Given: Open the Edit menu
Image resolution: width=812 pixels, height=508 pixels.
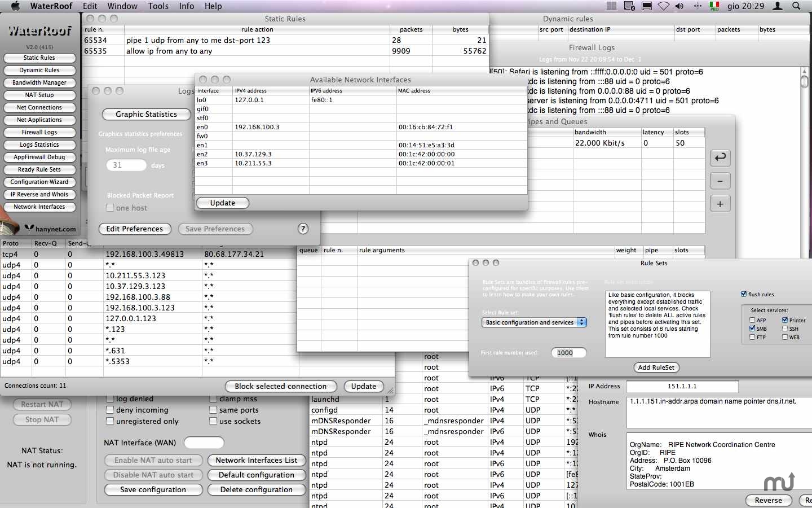Looking at the screenshot, I should [x=90, y=6].
